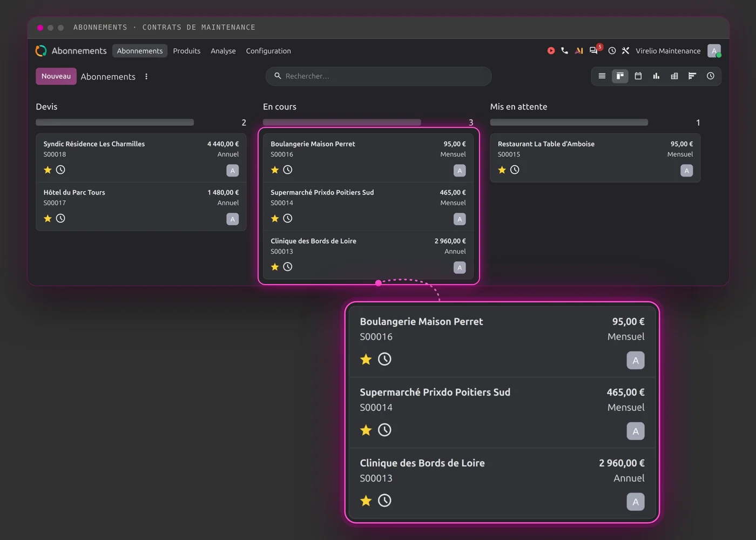Open conversations icon with 5 badge
This screenshot has width=756, height=540.
pyautogui.click(x=595, y=50)
